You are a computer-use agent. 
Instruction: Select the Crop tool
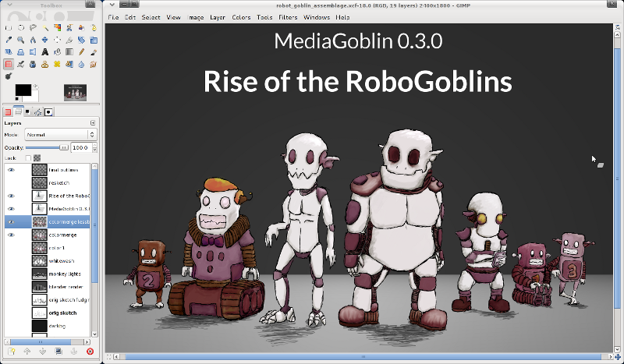[x=69, y=40]
